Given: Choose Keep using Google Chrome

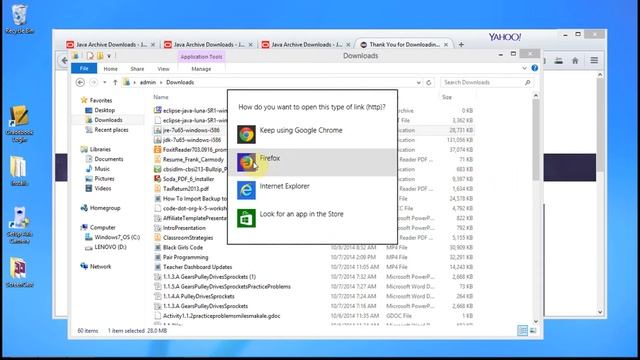Looking at the screenshot, I should (312, 134).
